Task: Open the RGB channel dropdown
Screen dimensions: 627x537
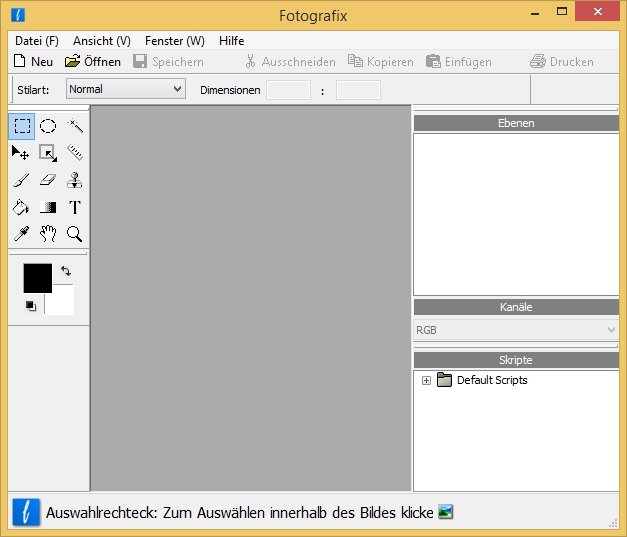Action: [516, 330]
